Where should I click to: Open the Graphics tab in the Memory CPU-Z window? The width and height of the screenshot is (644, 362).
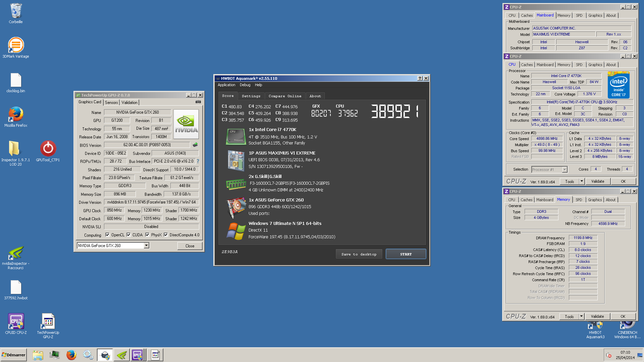point(595,200)
